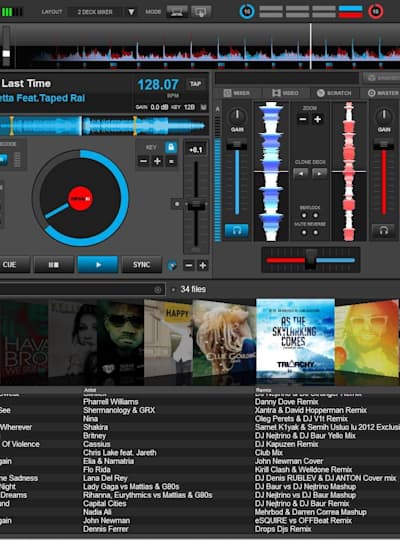This screenshot has height=540, width=400.
Task: Nudge pitch down with the bottom minus button
Action: click(188, 266)
